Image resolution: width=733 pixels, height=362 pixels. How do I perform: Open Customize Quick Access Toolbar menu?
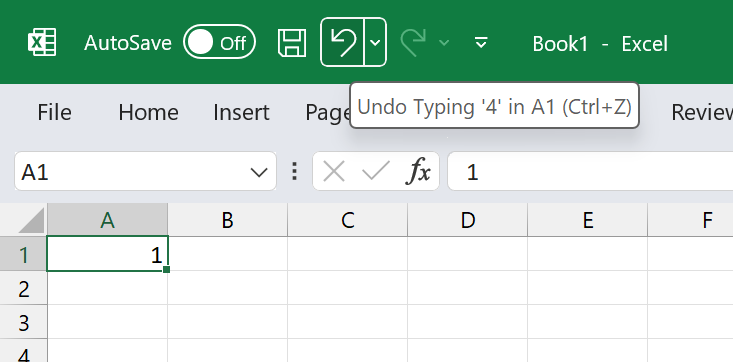tap(481, 43)
